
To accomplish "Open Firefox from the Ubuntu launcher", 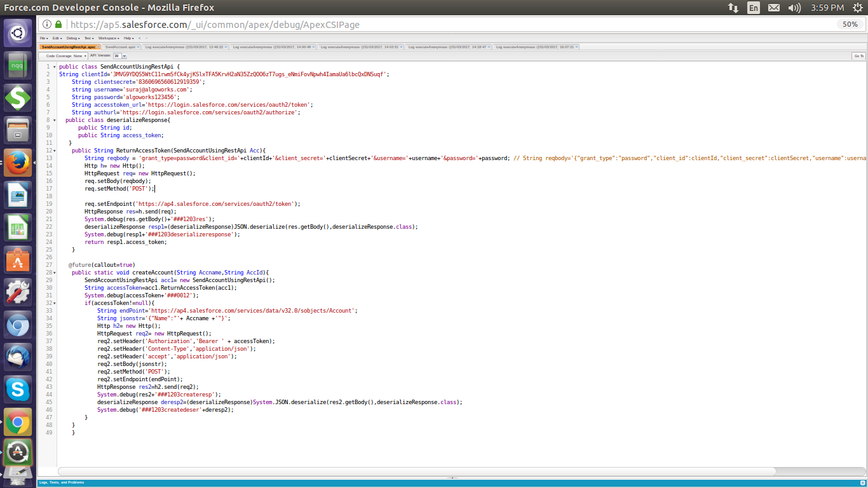I will 18,163.
